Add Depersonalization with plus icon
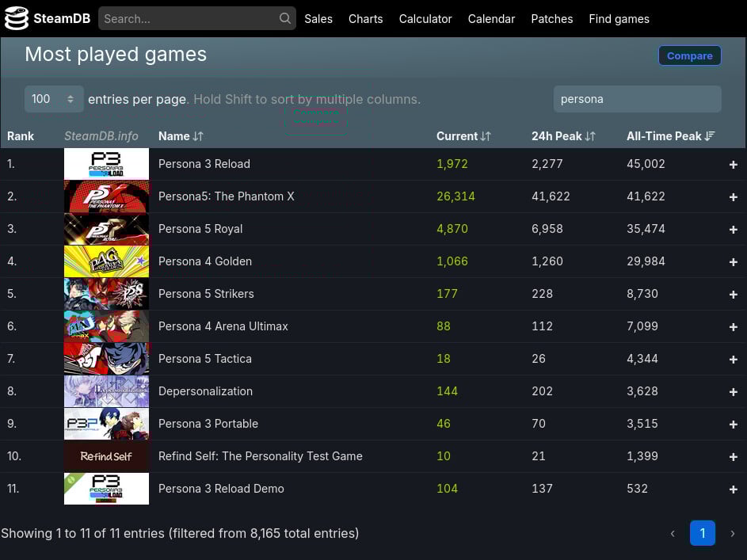Viewport: 747px width, 560px height. (734, 391)
